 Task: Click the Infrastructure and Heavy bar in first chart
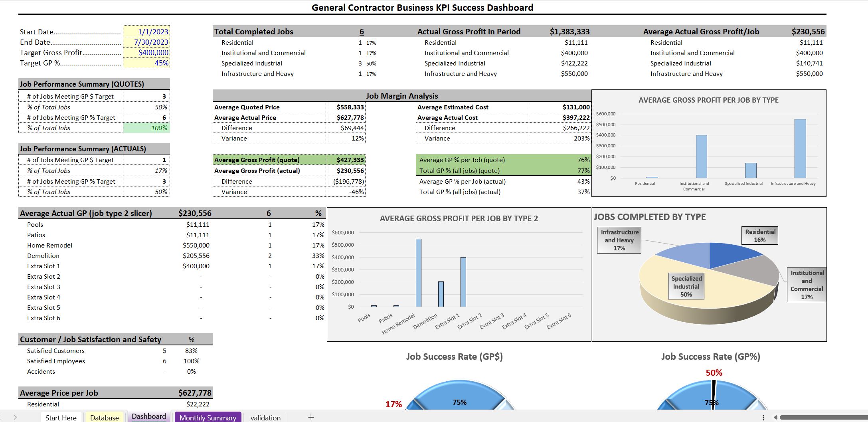click(x=800, y=148)
